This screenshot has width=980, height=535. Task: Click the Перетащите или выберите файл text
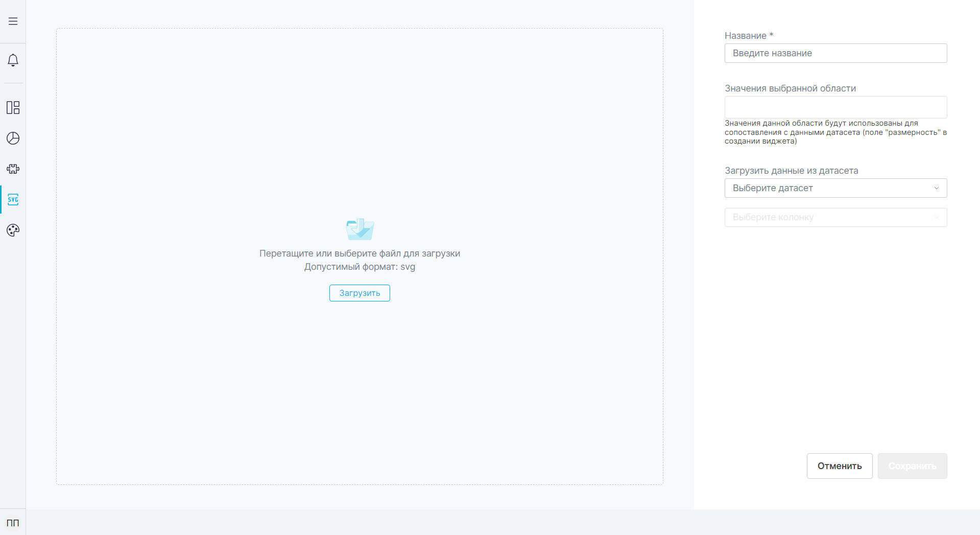pos(360,253)
